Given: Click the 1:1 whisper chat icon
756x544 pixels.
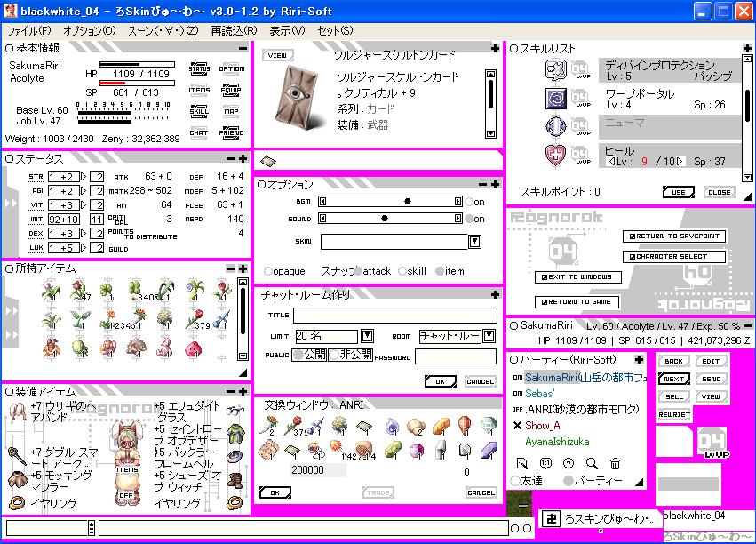Looking at the screenshot, I should click(545, 463).
